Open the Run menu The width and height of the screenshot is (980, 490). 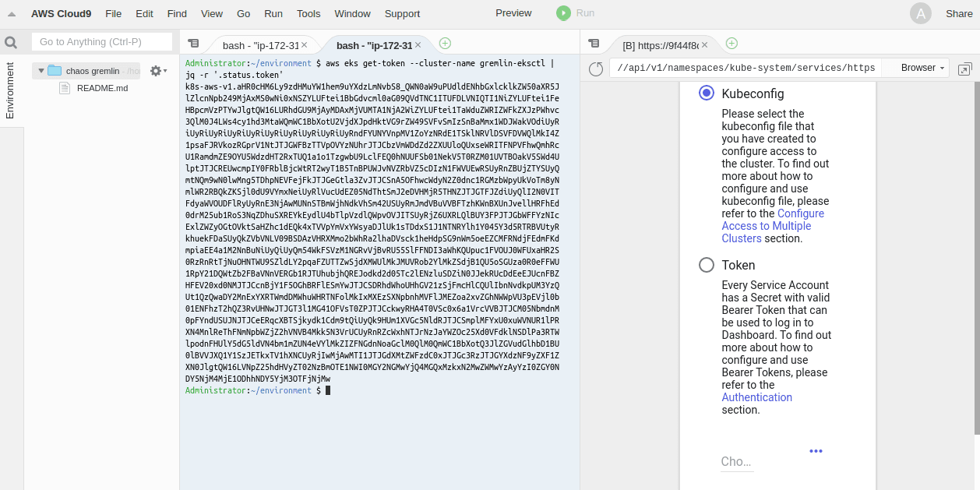pos(273,13)
